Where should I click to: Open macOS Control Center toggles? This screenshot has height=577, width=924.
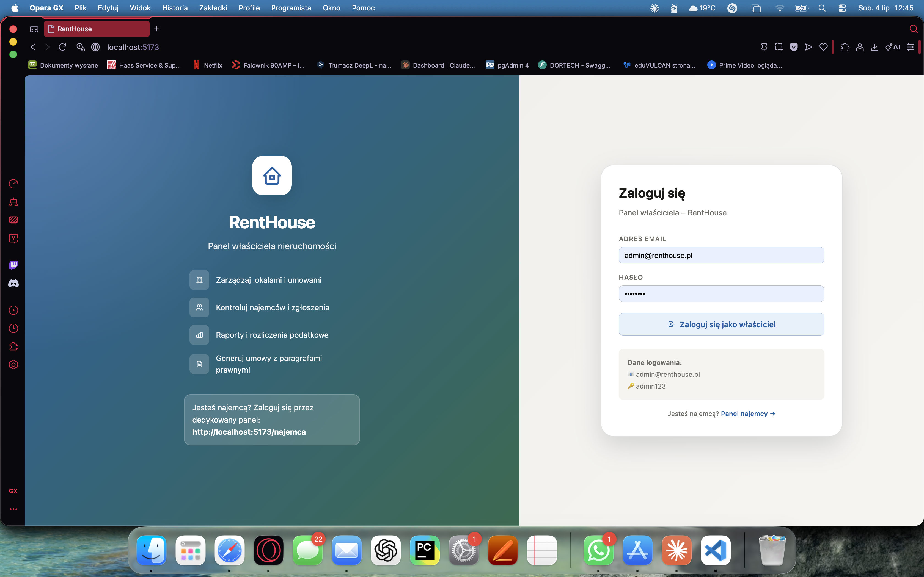point(842,8)
